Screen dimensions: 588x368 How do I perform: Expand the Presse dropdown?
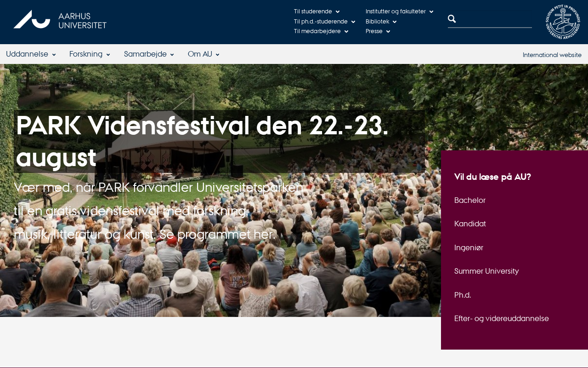pyautogui.click(x=378, y=31)
